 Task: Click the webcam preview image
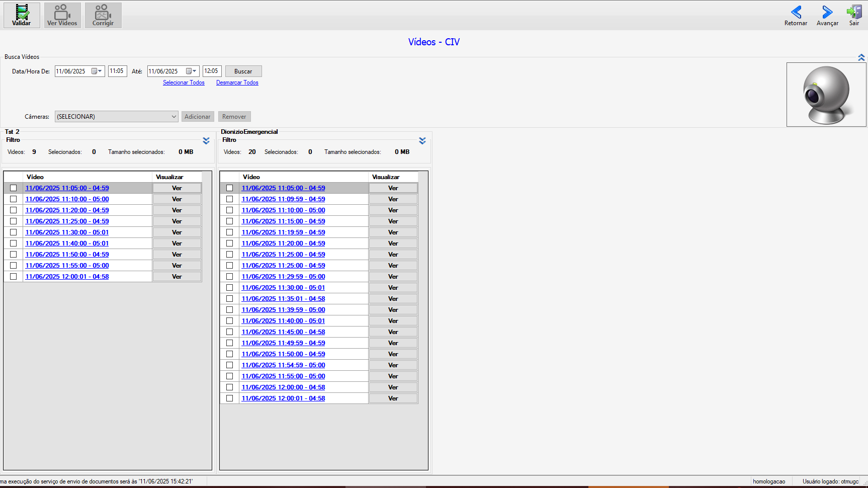[x=826, y=95]
